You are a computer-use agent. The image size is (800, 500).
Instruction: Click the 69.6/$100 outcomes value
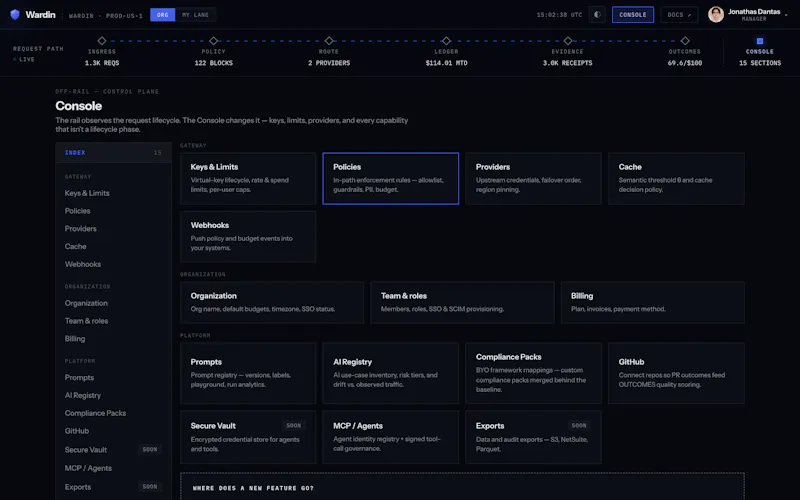tap(685, 63)
